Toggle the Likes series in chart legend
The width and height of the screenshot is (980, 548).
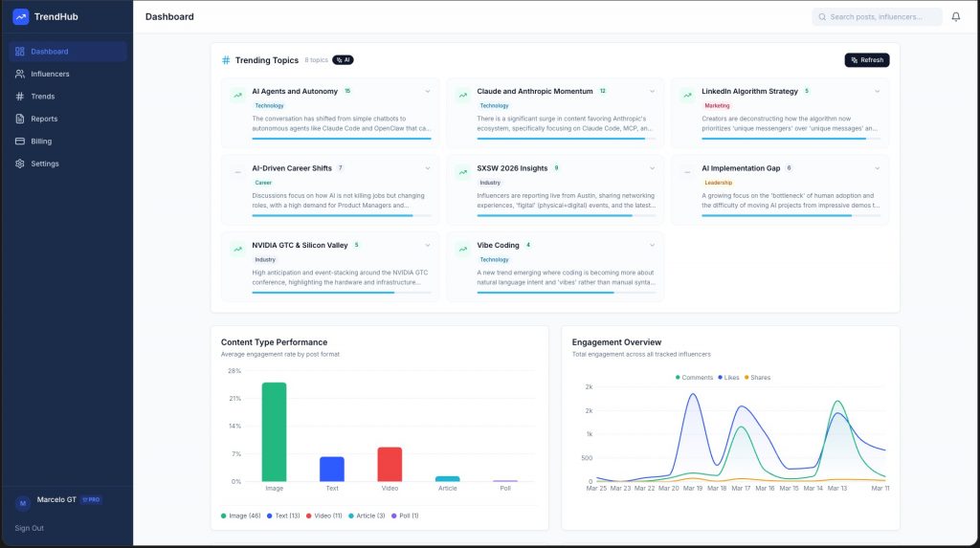click(x=727, y=378)
